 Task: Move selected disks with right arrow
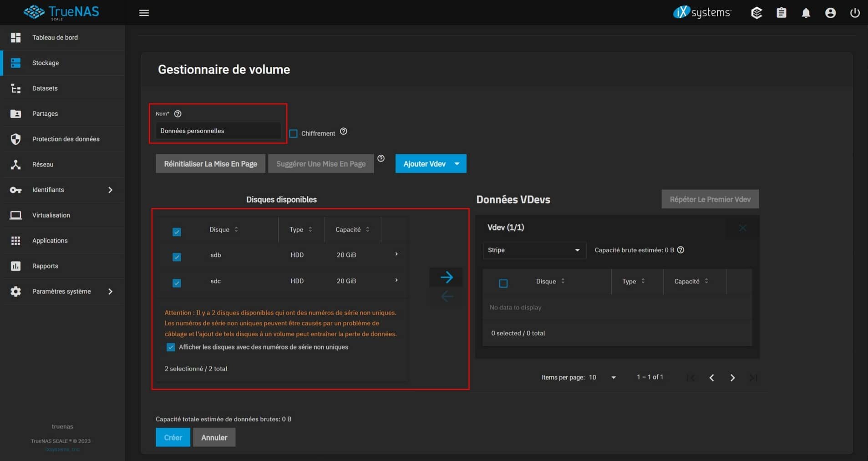click(446, 277)
